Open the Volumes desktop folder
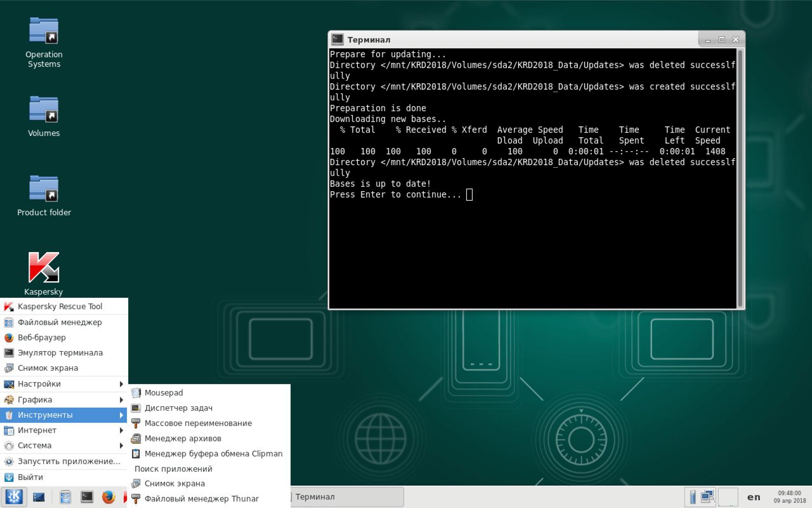 click(44, 116)
